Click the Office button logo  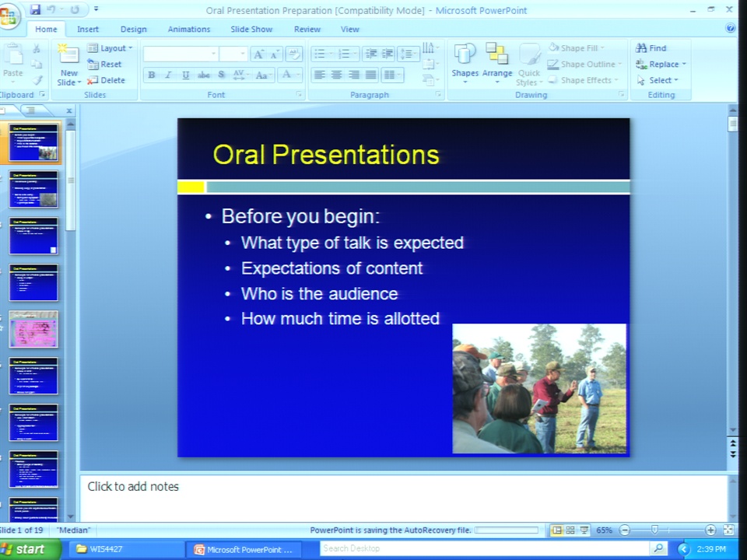tap(8, 17)
